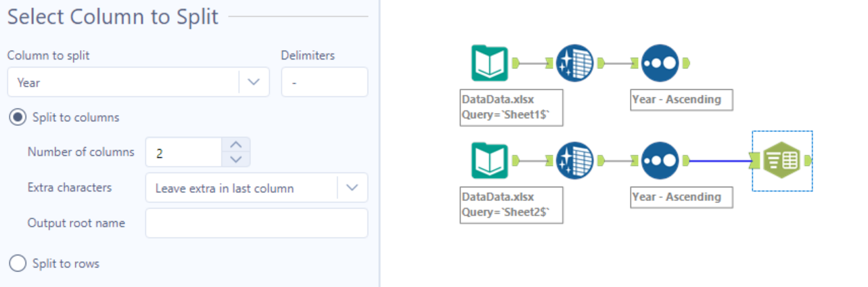Increase the Number of columns value
Image resolution: width=868 pixels, height=287 pixels.
tap(235, 145)
